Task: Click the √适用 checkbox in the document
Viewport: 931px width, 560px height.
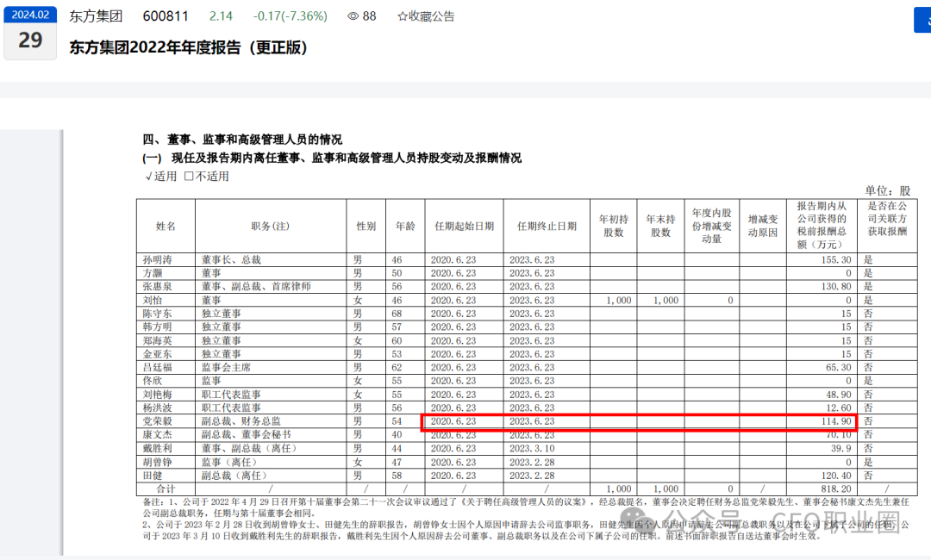Action: 161,177
